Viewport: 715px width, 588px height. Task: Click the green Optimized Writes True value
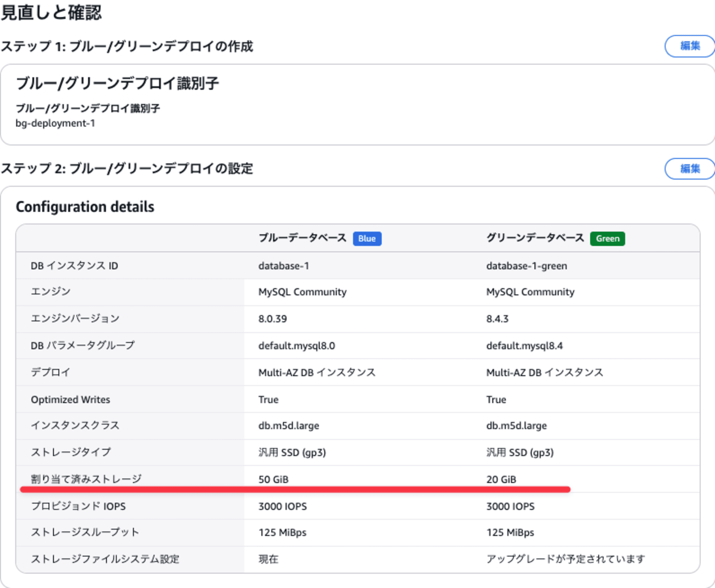pos(496,399)
